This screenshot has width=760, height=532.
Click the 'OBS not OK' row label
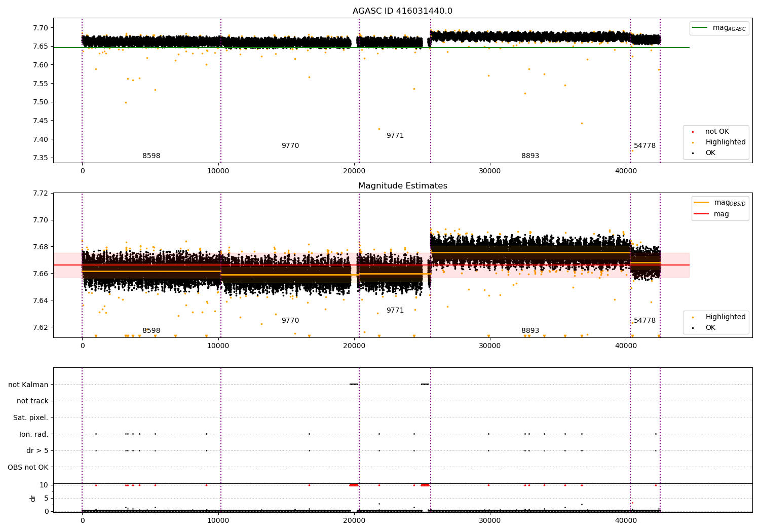point(28,467)
